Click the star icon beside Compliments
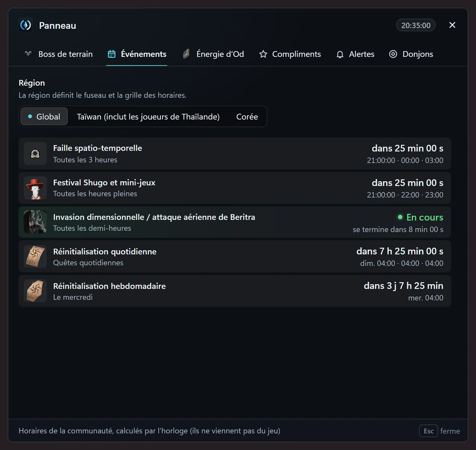Image resolution: width=476 pixels, height=450 pixels. point(263,54)
